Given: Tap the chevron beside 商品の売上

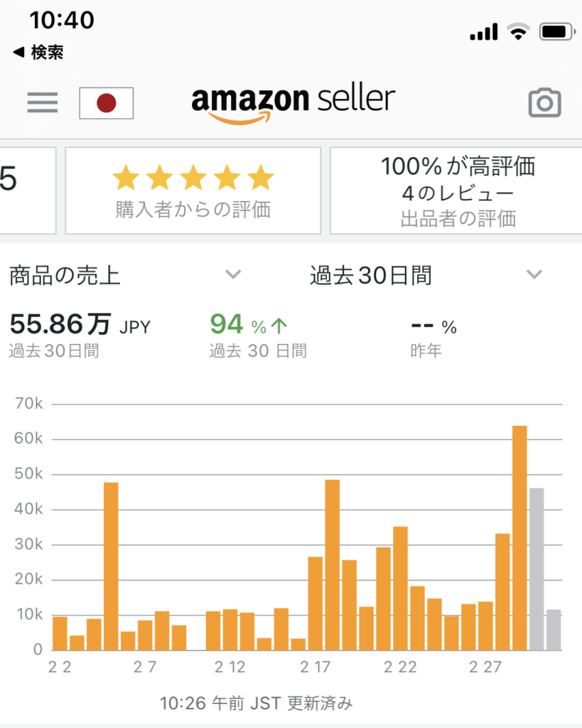Looking at the screenshot, I should tap(233, 274).
